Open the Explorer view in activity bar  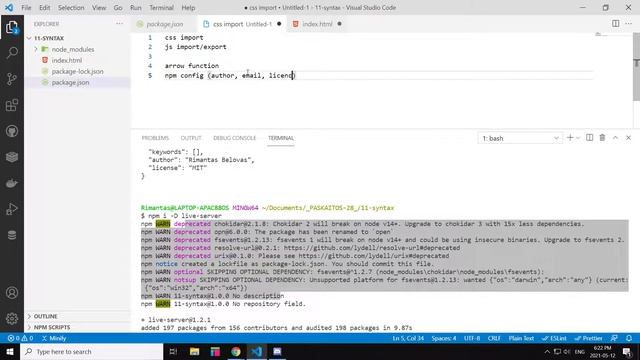coord(12,27)
